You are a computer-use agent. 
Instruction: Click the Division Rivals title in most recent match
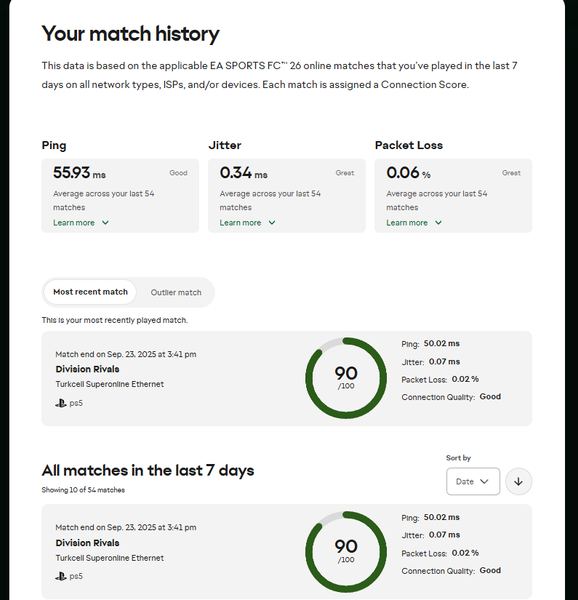[87, 369]
